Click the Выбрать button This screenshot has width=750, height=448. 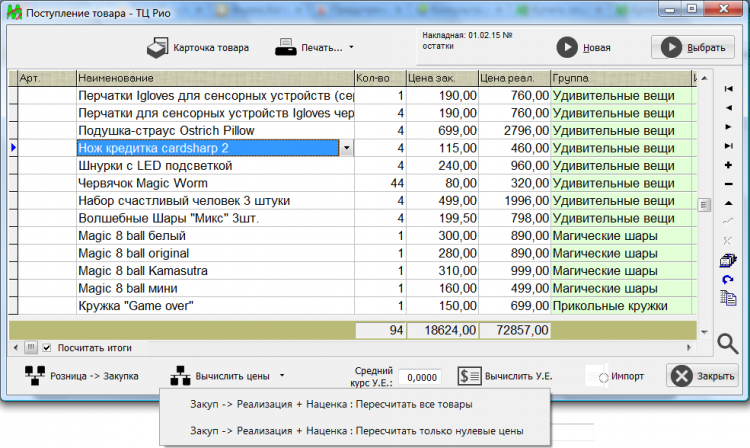tap(693, 47)
